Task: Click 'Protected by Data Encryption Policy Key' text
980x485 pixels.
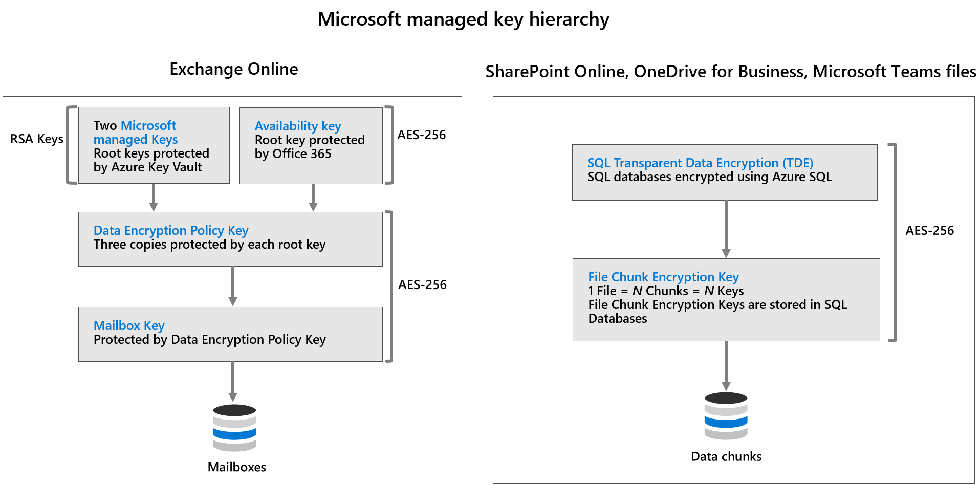Action: point(209,340)
